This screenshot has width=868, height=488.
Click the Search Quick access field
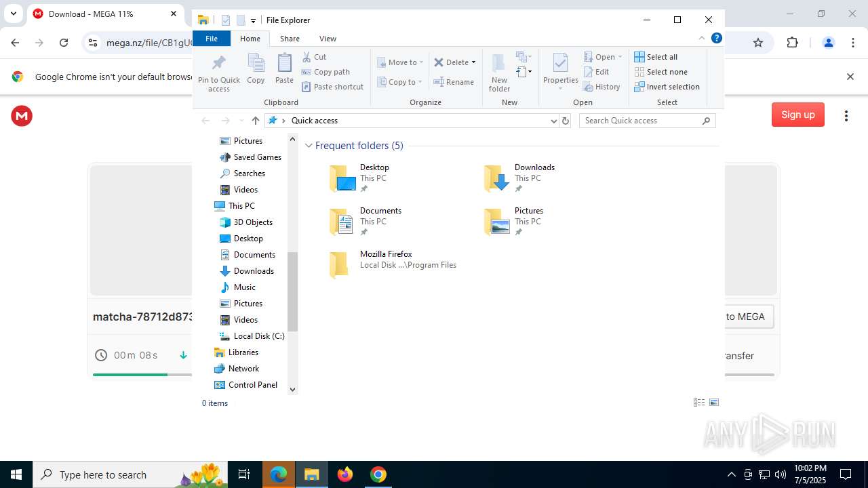(647, 121)
